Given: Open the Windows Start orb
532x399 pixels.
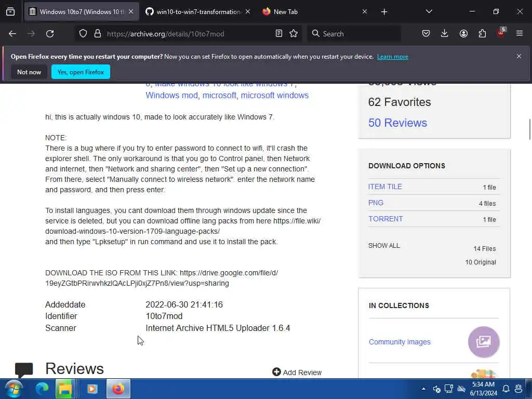Looking at the screenshot, I should pyautogui.click(x=14, y=389).
